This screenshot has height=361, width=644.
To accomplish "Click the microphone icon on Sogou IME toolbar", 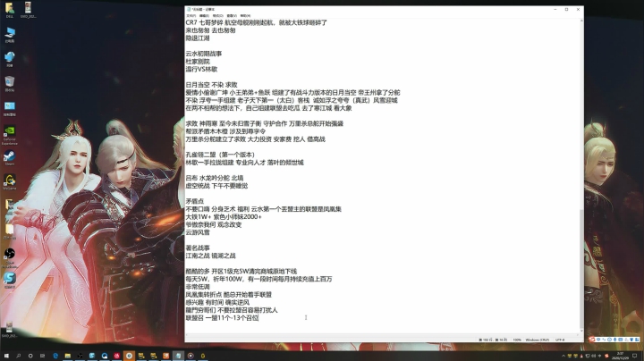I will 614,340.
